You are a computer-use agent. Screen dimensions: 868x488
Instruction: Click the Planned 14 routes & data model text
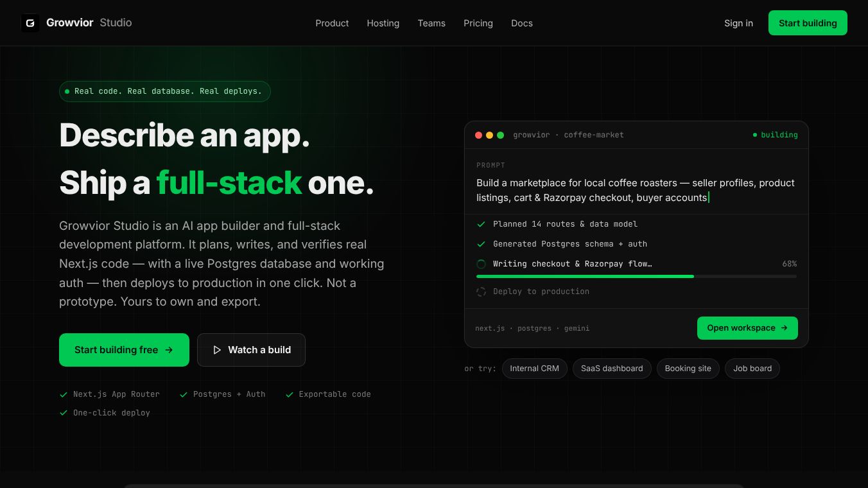(x=565, y=224)
